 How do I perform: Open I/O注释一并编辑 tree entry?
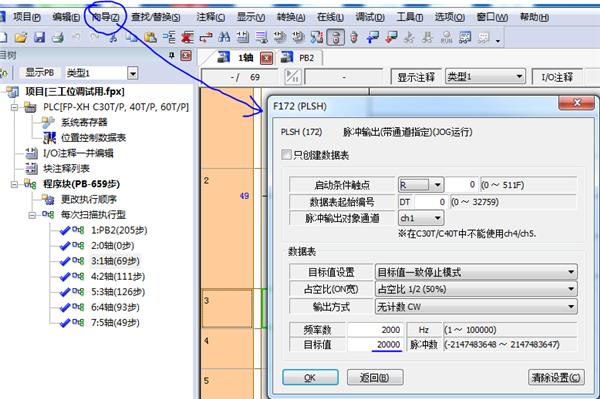point(78,153)
